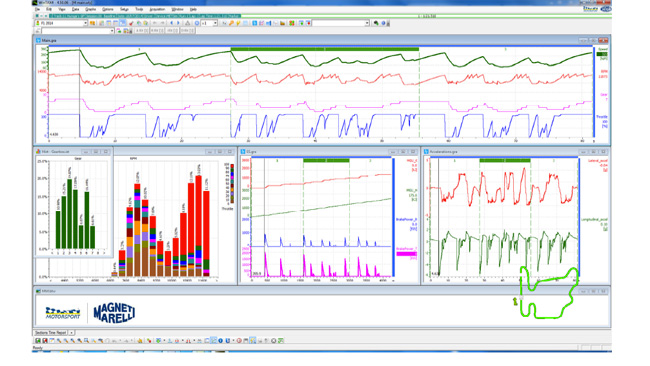Expand the x1 zoom factor dropdown
650x366 pixels.
[x=209, y=23]
